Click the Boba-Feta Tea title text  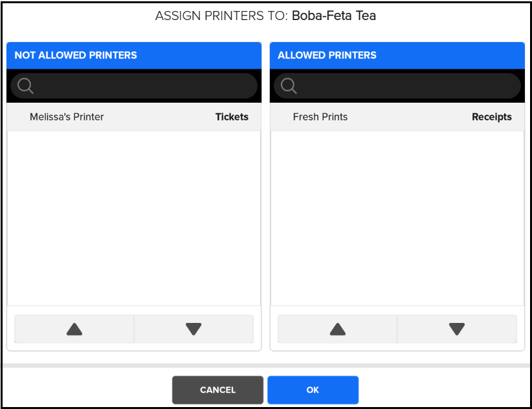[x=334, y=16]
